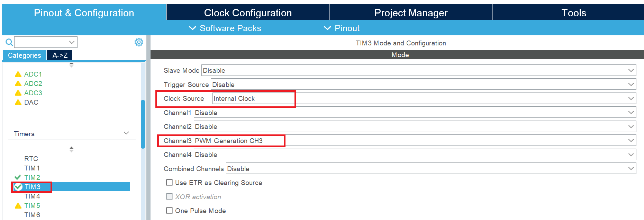Click the ADC2 warning icon
644x220 pixels.
(x=18, y=83)
